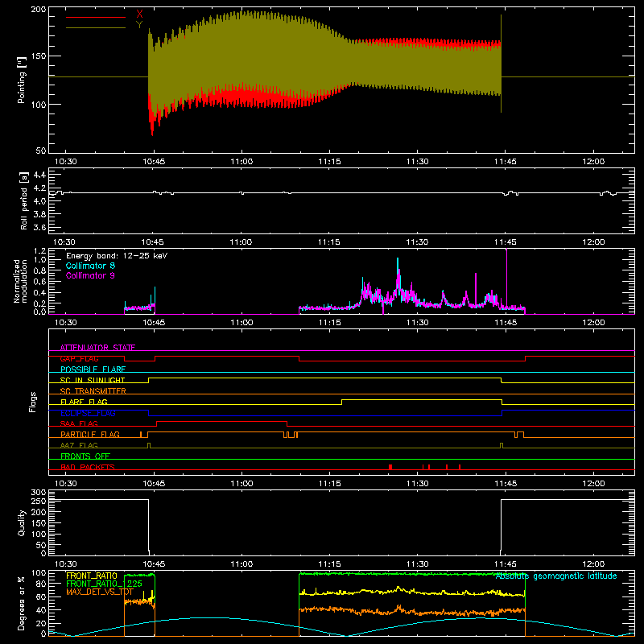Viewport: 644px width, 644px height.
Task: Click the "150" tick on Pointing axis
Action: click(39, 56)
